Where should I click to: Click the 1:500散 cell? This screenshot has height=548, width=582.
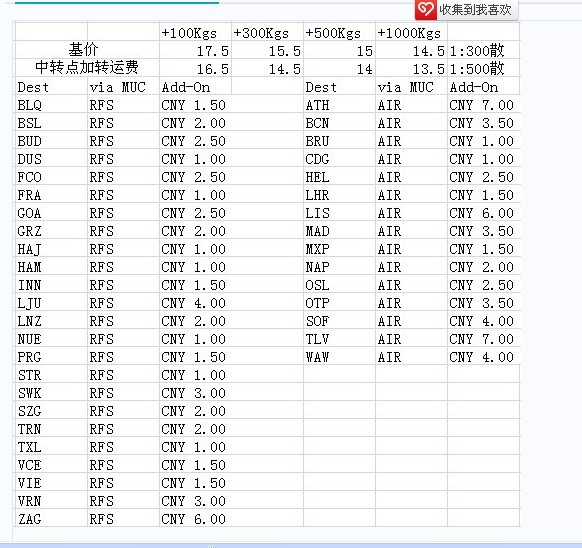click(x=484, y=68)
